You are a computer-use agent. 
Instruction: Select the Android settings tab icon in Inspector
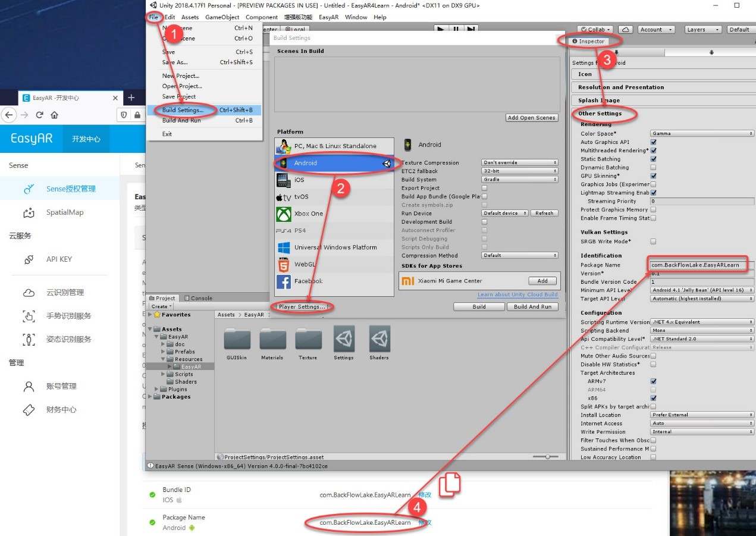(x=711, y=52)
